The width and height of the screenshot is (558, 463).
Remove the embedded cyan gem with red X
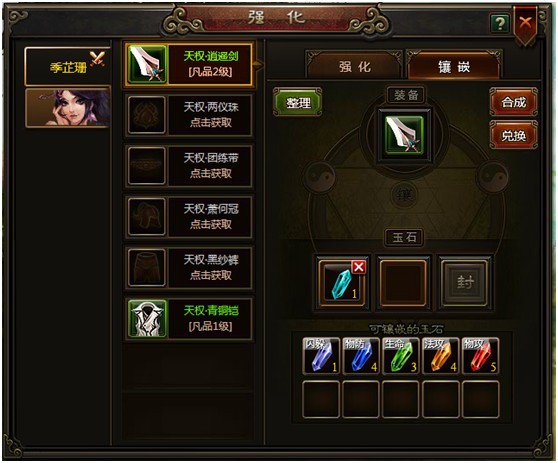coord(358,267)
